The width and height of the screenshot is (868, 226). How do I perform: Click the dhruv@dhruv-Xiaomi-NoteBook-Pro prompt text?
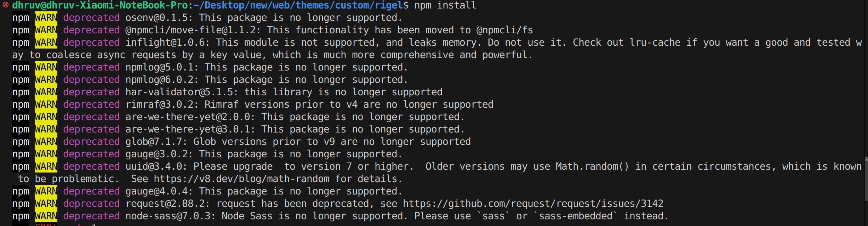[100, 5]
